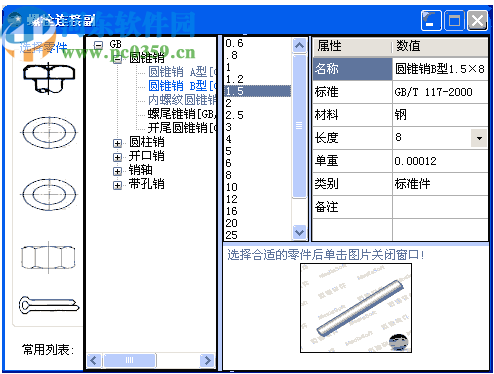Select 开尾圆锥销 tree item
Viewport: 494px width, 374px height.
pos(182,128)
